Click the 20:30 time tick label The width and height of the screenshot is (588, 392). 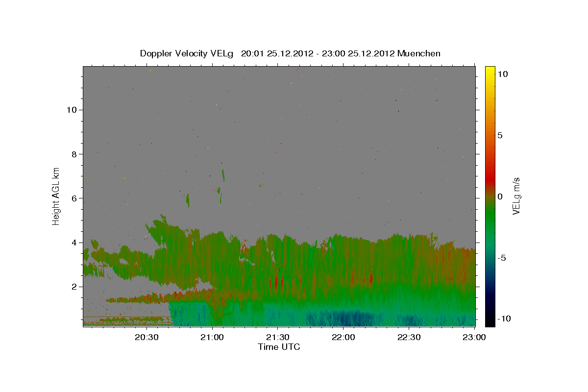click(147, 337)
